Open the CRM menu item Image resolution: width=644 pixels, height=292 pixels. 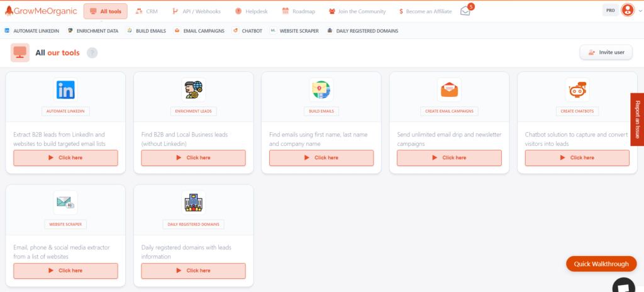147,11
